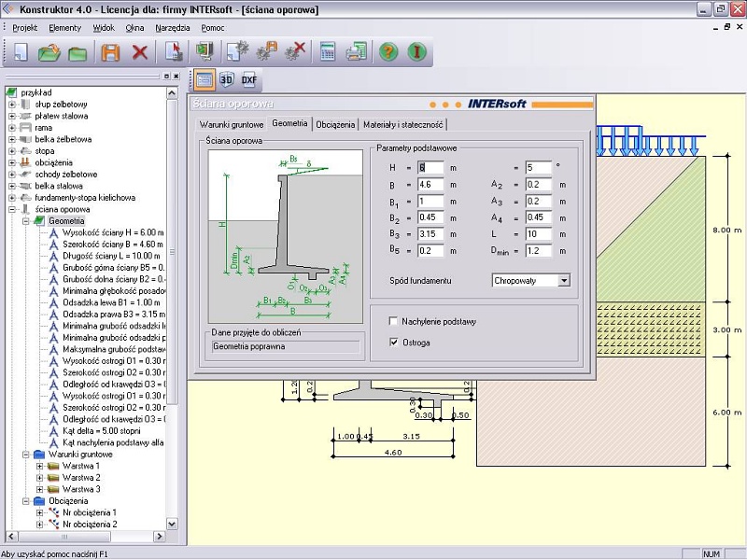Toggle the Nachylenie podstawy checkbox

tap(393, 321)
